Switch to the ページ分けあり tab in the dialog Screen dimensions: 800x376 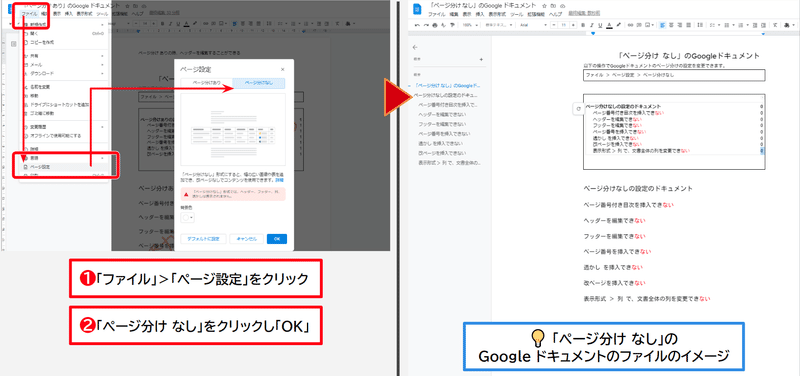[206, 82]
